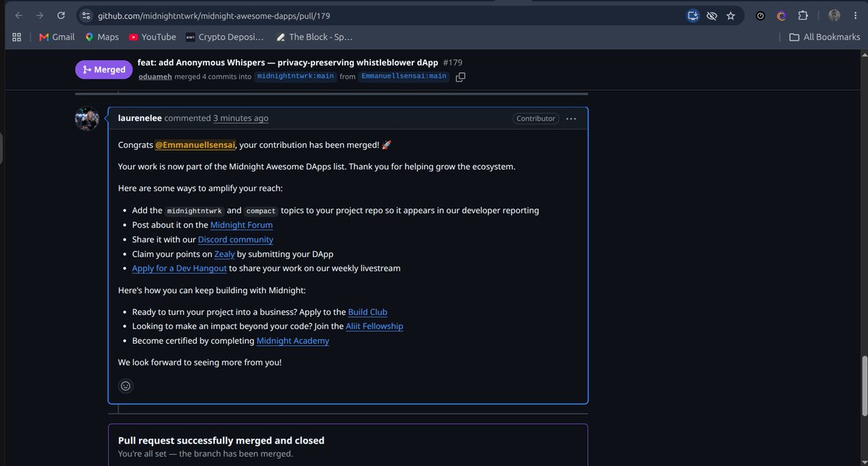
Task: Click the crossed-out eye tracking icon
Action: 712,15
